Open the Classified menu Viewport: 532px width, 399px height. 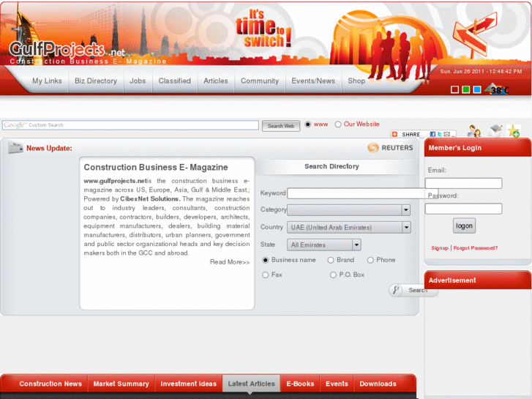click(175, 81)
